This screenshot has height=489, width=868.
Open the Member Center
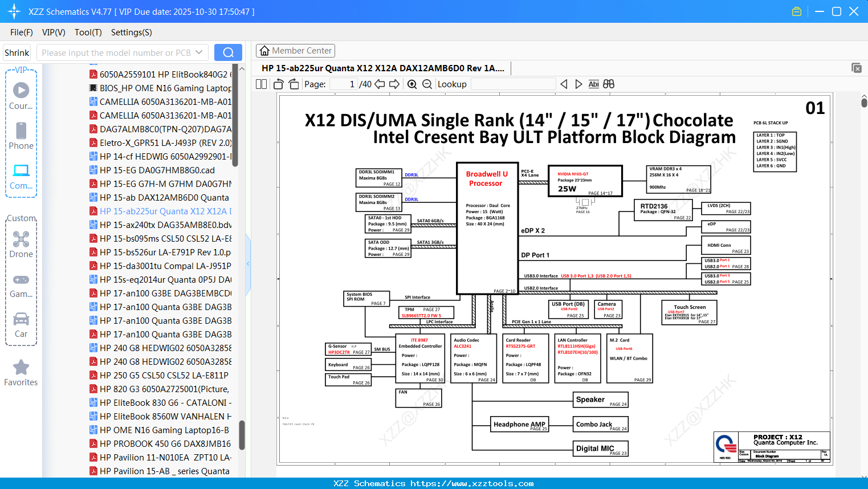(295, 51)
